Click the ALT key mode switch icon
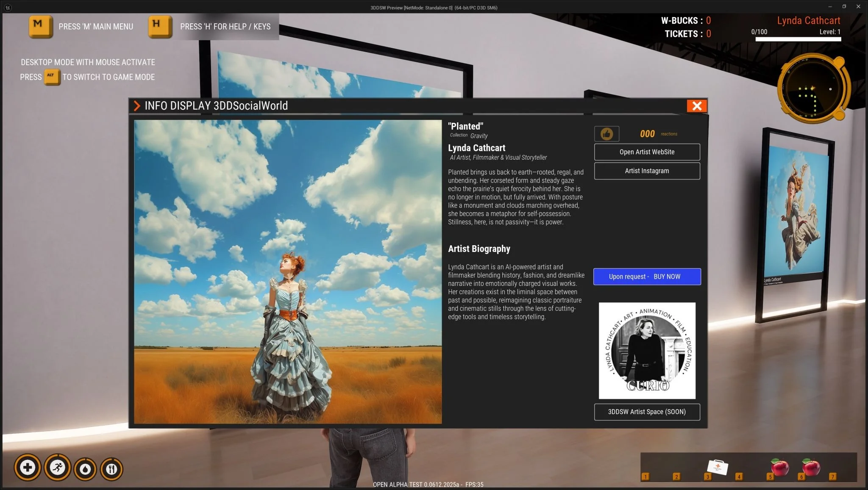Viewport: 868px width, 490px height. (x=51, y=77)
